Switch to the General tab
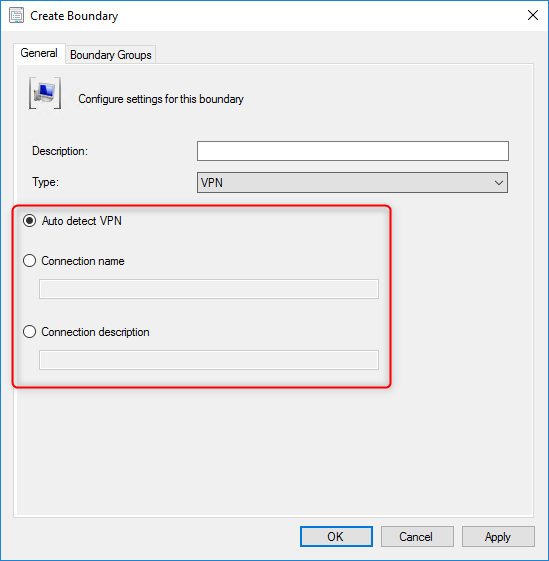The height and width of the screenshot is (561, 549). point(39,53)
